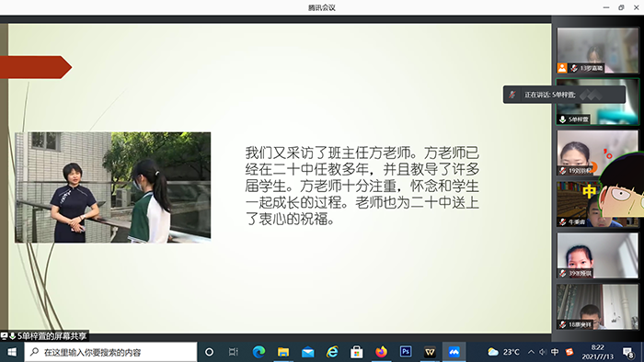Click the taskbar search input box
Viewport: 644px width, 362px height.
click(x=111, y=352)
